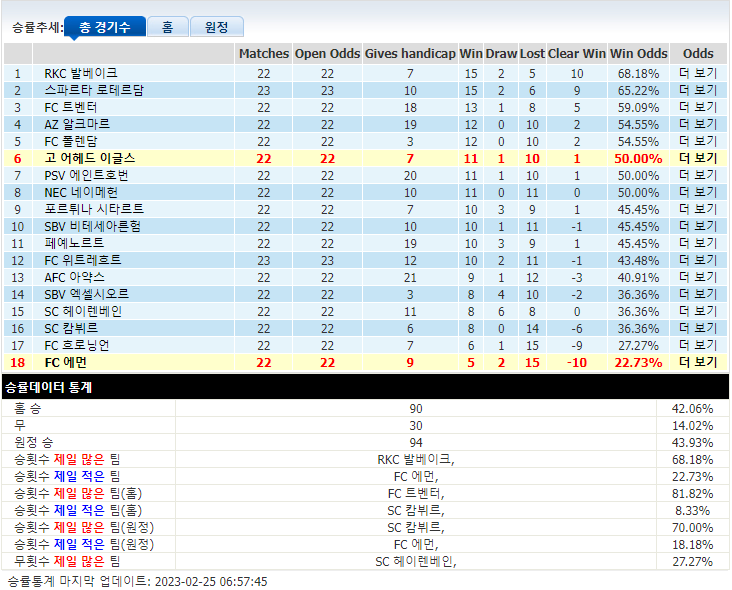The width and height of the screenshot is (732, 590).
Task: Select team name RKC 발베이크 in table
Action: click(x=81, y=73)
